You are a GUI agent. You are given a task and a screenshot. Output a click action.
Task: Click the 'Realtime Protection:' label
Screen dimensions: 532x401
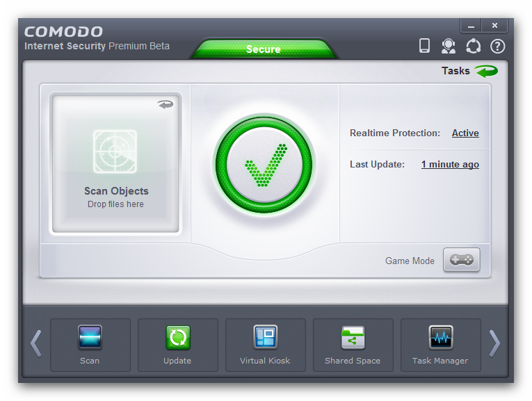(394, 133)
